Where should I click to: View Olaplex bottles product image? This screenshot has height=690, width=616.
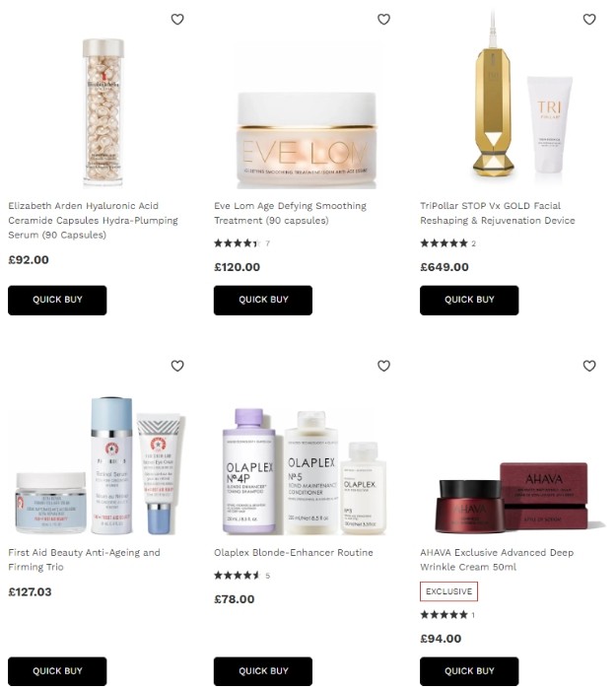305,471
